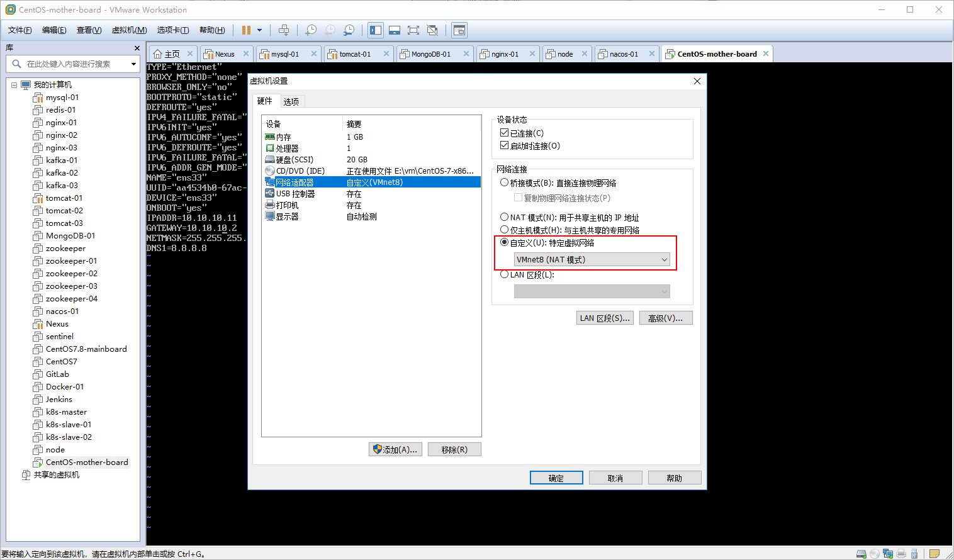Select the Processor device row

pyautogui.click(x=371, y=148)
